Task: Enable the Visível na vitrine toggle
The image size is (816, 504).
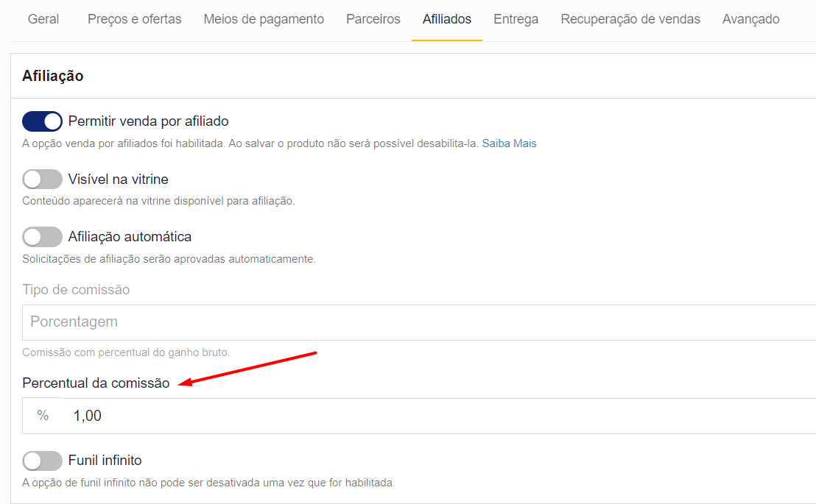Action: [42, 179]
